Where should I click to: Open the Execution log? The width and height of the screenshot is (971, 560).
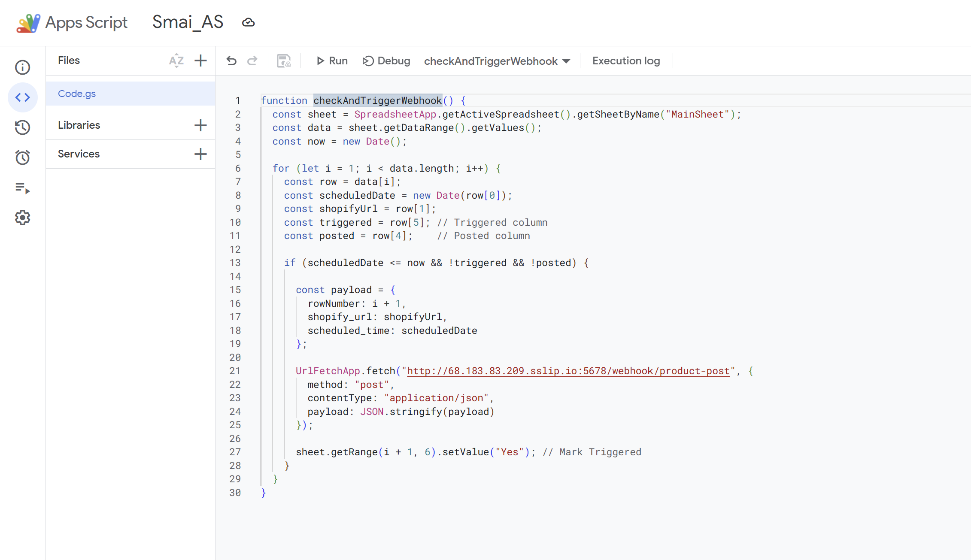point(626,61)
